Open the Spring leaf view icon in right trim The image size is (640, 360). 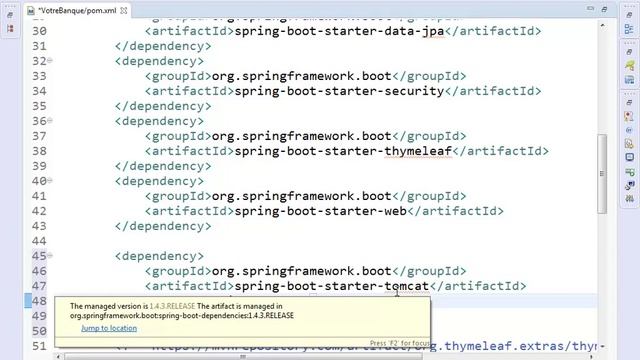pos(629,65)
